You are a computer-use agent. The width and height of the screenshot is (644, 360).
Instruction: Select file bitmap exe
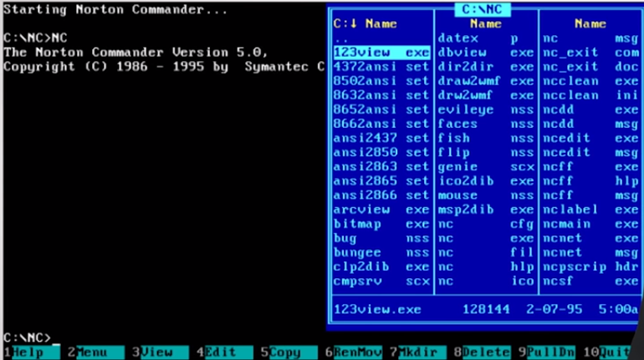pos(381,224)
